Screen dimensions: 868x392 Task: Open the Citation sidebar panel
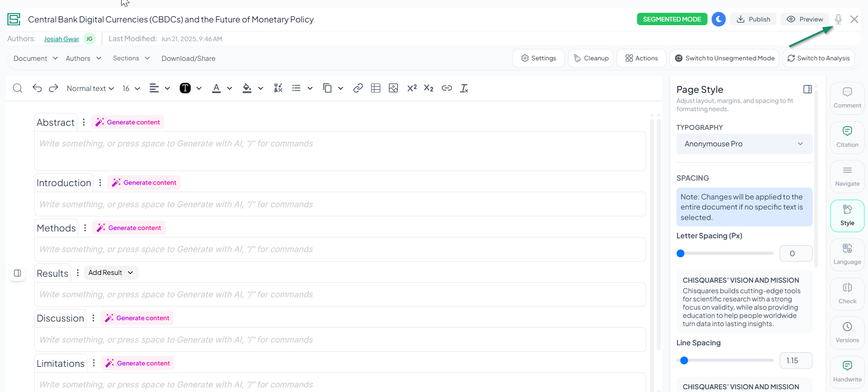pos(847,137)
